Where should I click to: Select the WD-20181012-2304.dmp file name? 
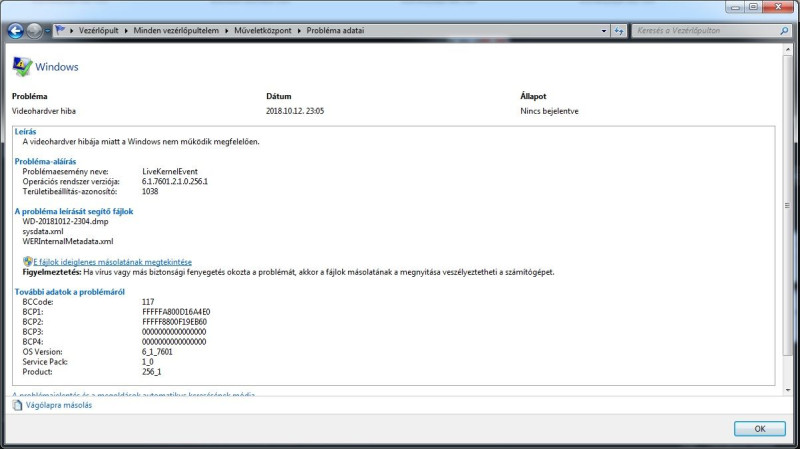[65, 221]
